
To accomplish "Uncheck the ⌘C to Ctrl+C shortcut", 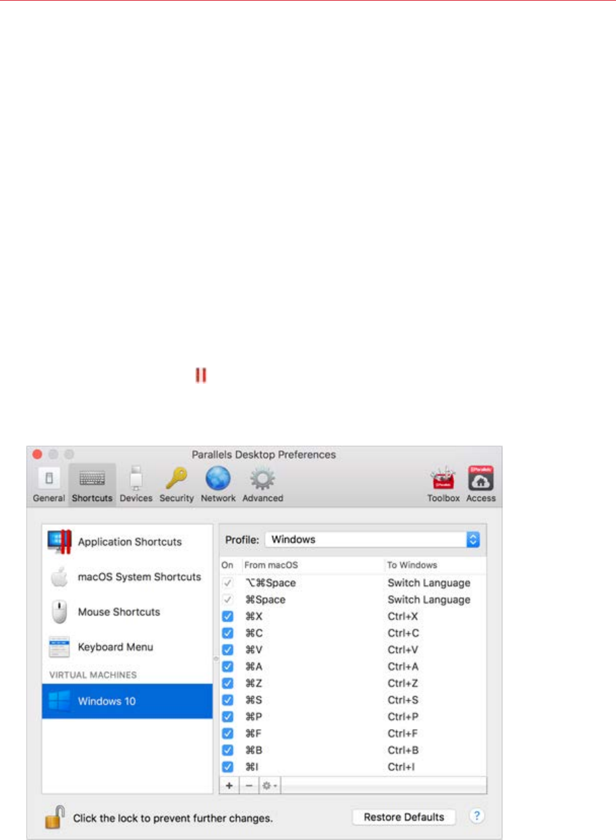I will (227, 633).
